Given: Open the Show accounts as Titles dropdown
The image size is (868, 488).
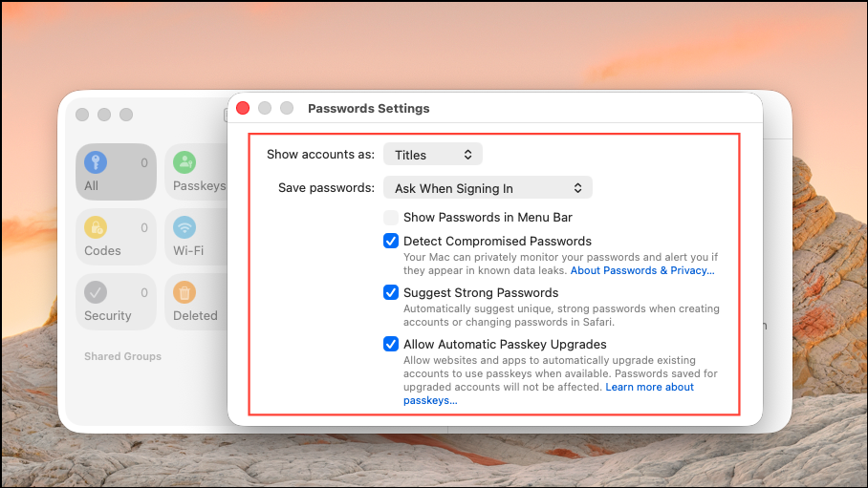Looking at the screenshot, I should click(433, 155).
